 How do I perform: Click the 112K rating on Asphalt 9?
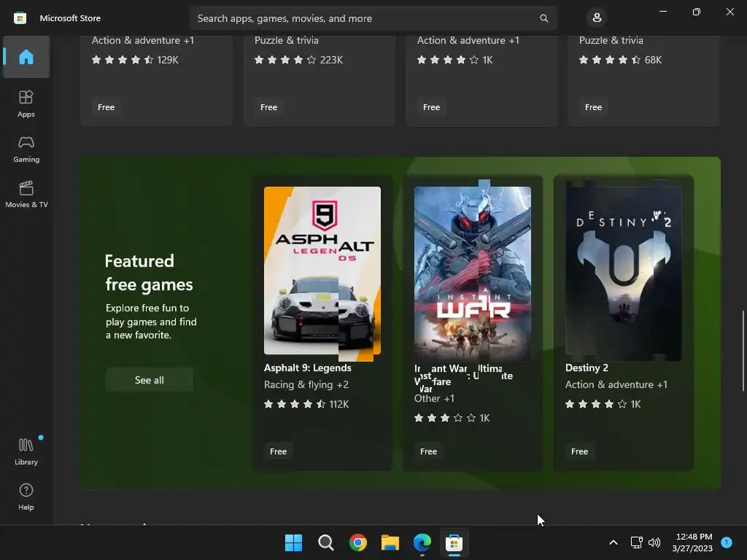click(x=339, y=404)
